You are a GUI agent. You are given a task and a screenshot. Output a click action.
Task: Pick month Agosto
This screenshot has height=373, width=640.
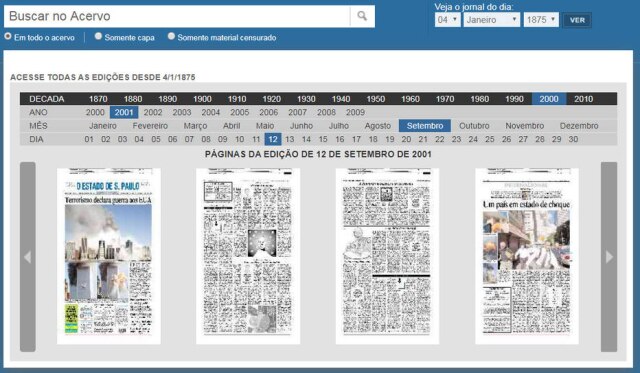click(x=378, y=126)
